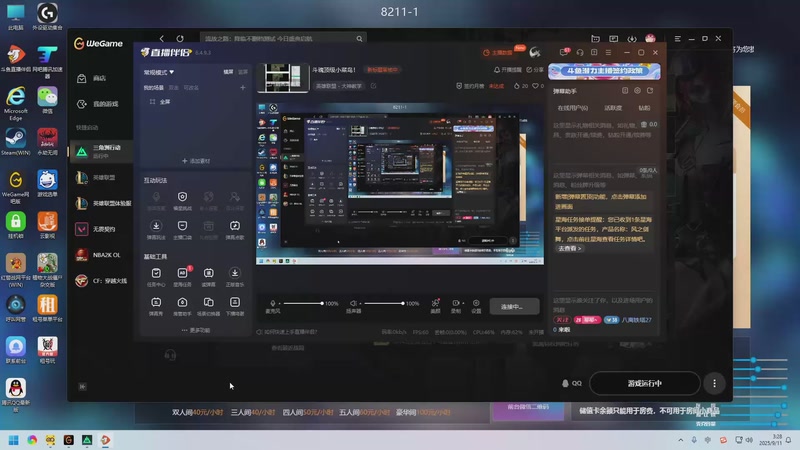The width and height of the screenshot is (800, 450).
Task: Collapse the WeGame sidebar with bottom arrow icon
Action: [82, 387]
